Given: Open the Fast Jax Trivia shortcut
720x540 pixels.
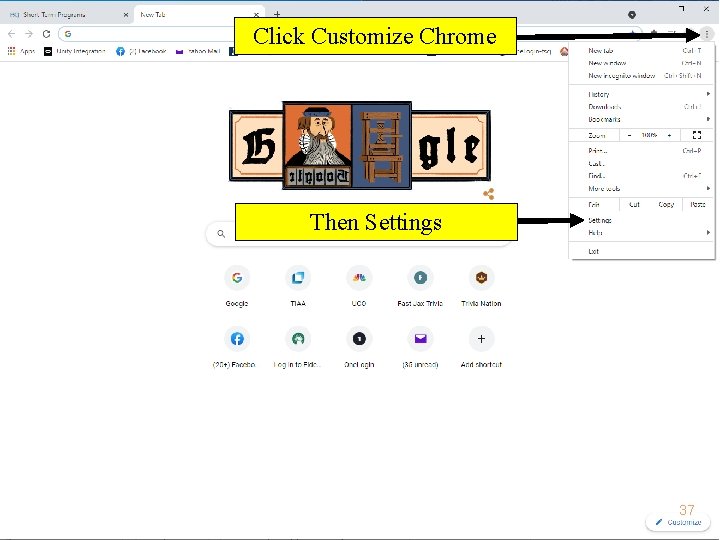Looking at the screenshot, I should pos(420,287).
